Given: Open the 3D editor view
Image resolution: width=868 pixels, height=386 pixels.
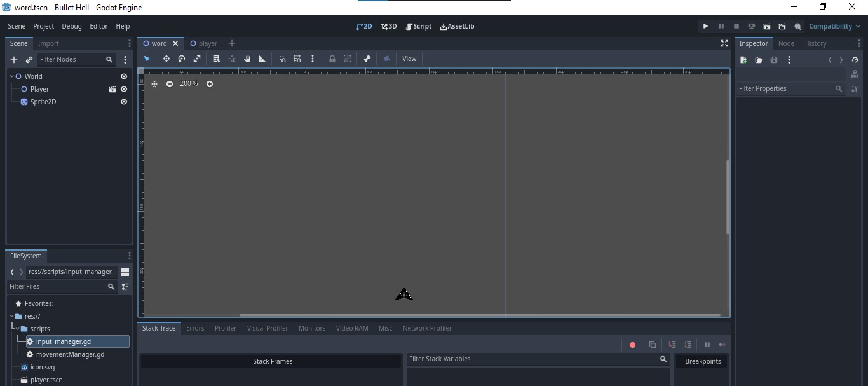Looking at the screenshot, I should [x=388, y=27].
